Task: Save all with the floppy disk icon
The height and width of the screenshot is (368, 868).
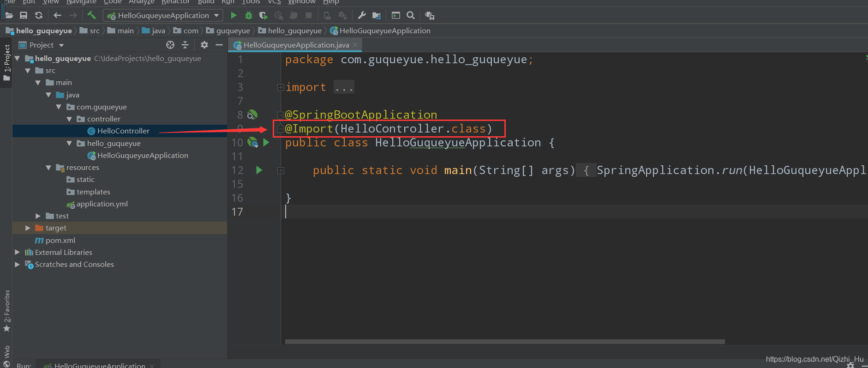Action: [x=24, y=15]
